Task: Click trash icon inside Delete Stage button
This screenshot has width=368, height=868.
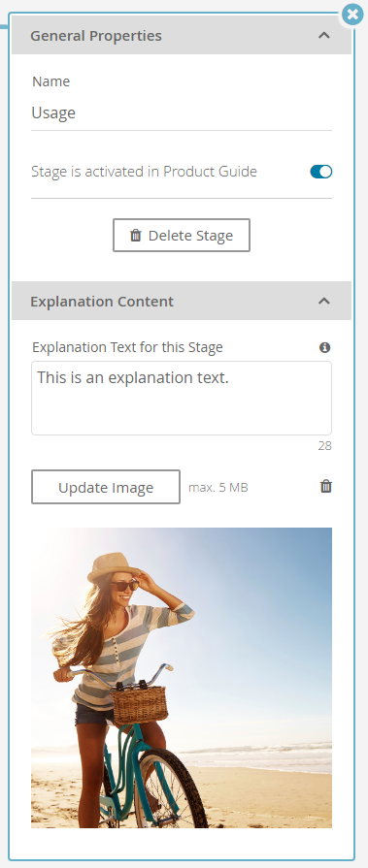Action: click(136, 236)
